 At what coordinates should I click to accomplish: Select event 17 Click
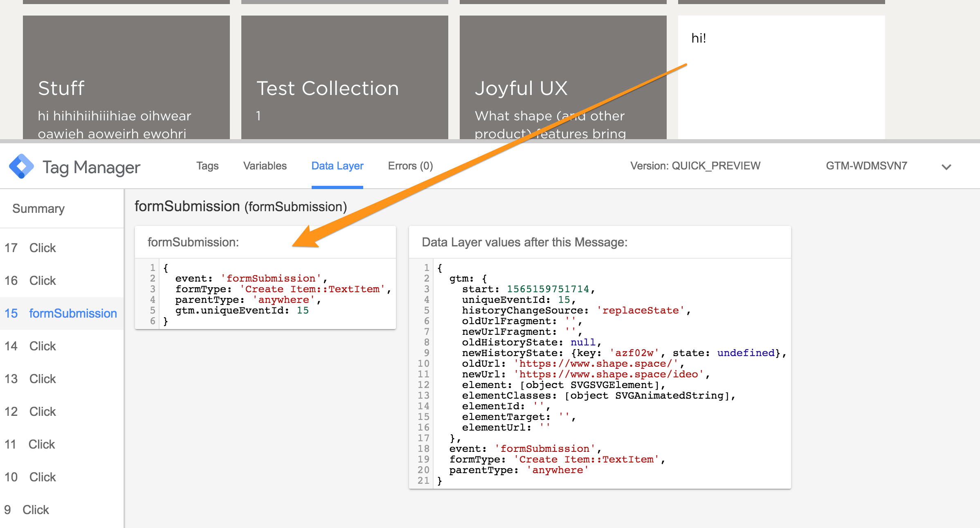click(x=42, y=248)
